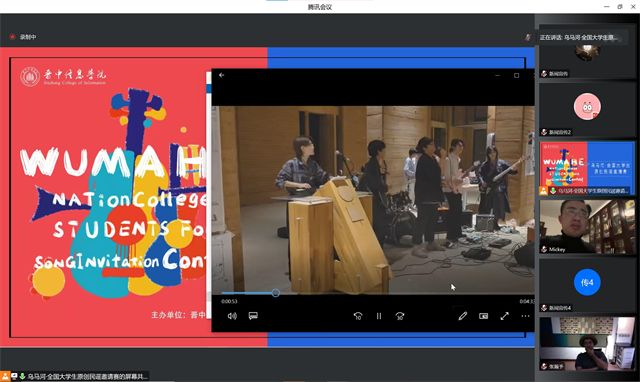The width and height of the screenshot is (640, 382).
Task: Mute the video player volume icon
Action: [232, 316]
